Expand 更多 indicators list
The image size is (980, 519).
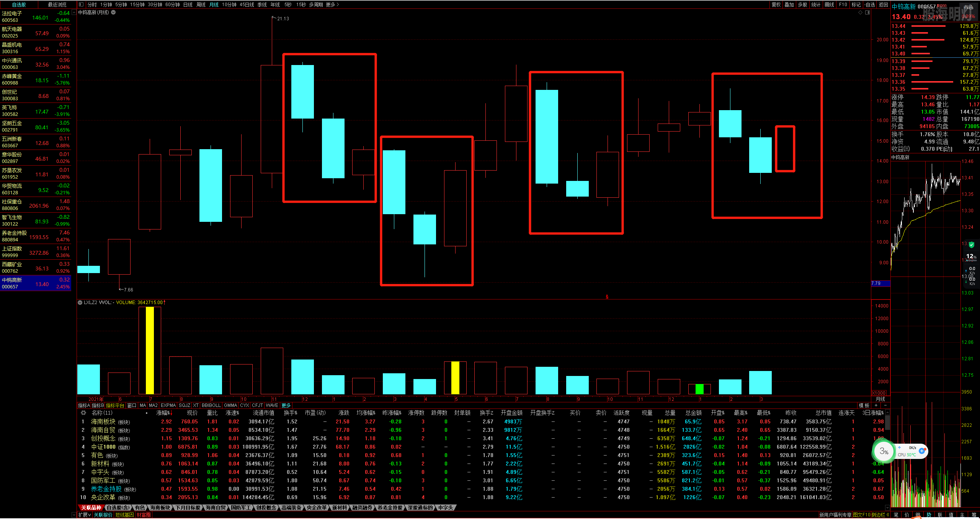pos(286,405)
